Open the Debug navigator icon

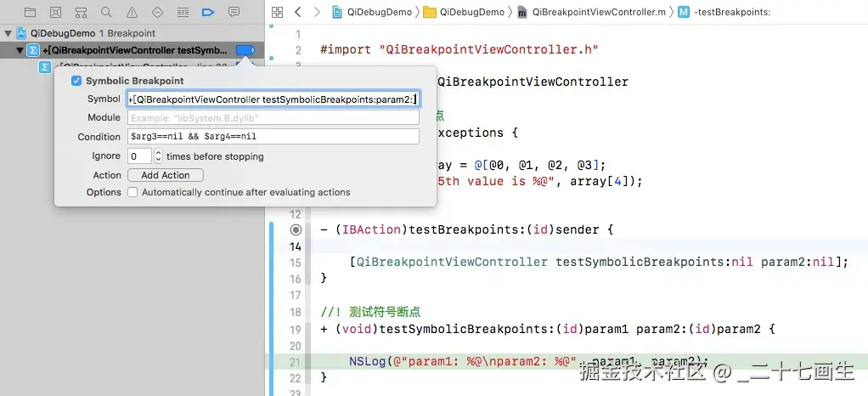coord(183,12)
